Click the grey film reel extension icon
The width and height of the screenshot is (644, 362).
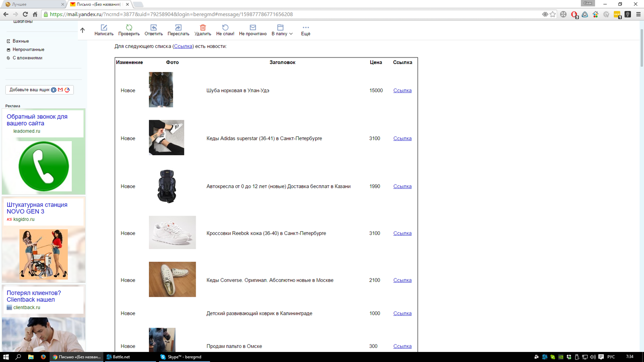563,14
